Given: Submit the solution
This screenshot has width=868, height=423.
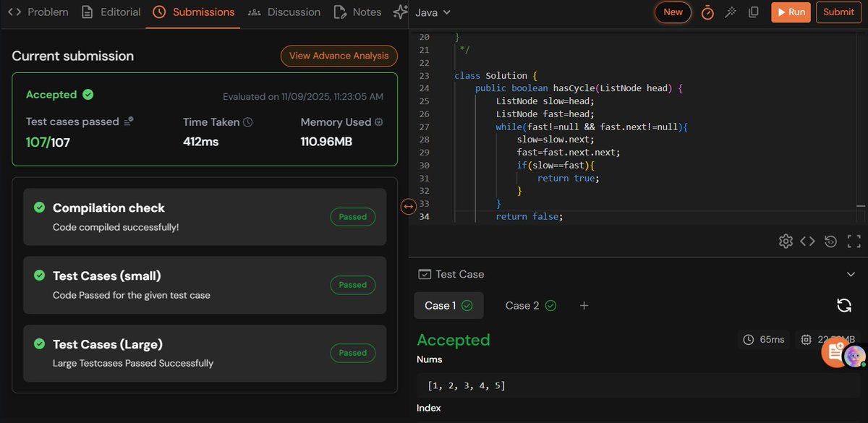Looking at the screenshot, I should tap(839, 12).
